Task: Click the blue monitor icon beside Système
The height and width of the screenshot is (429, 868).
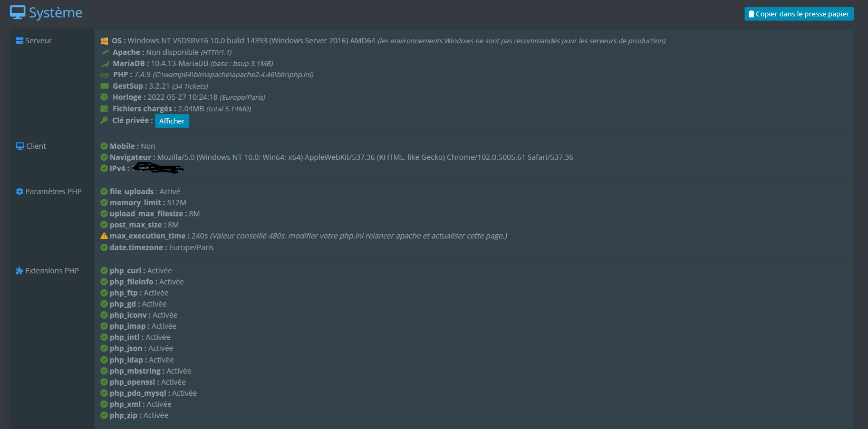Action: [x=17, y=13]
